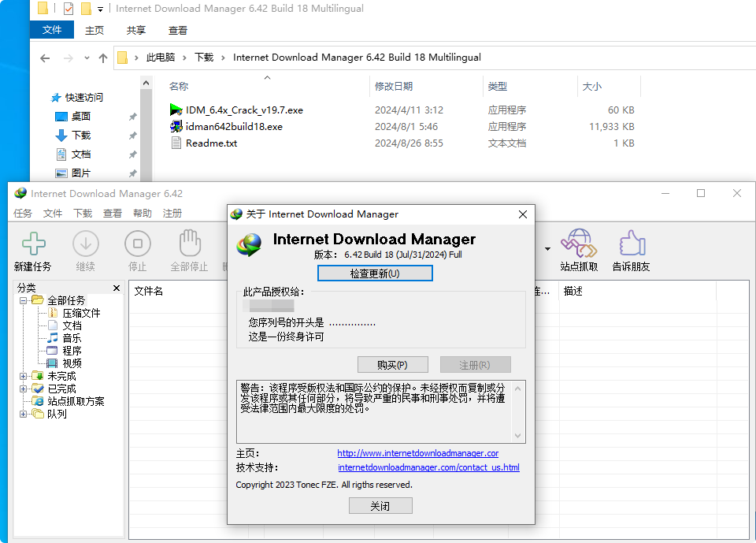Open the internetdownloadmanager.com homepage link

click(x=417, y=453)
